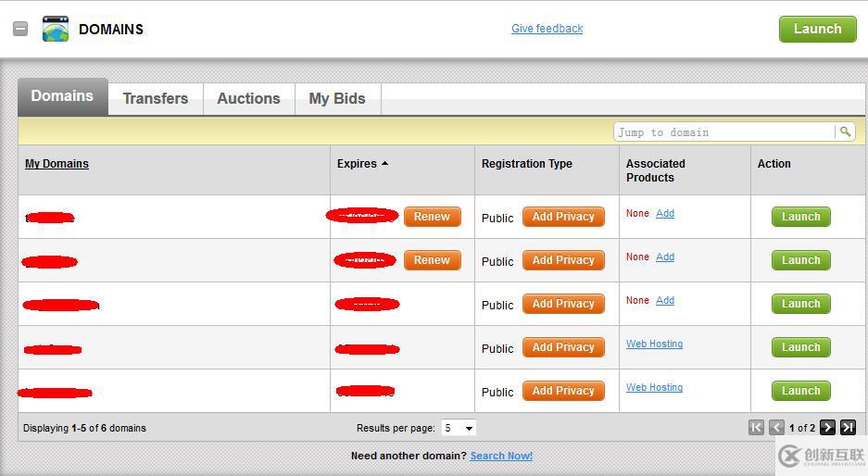Click the Domains globe icon

56,29
